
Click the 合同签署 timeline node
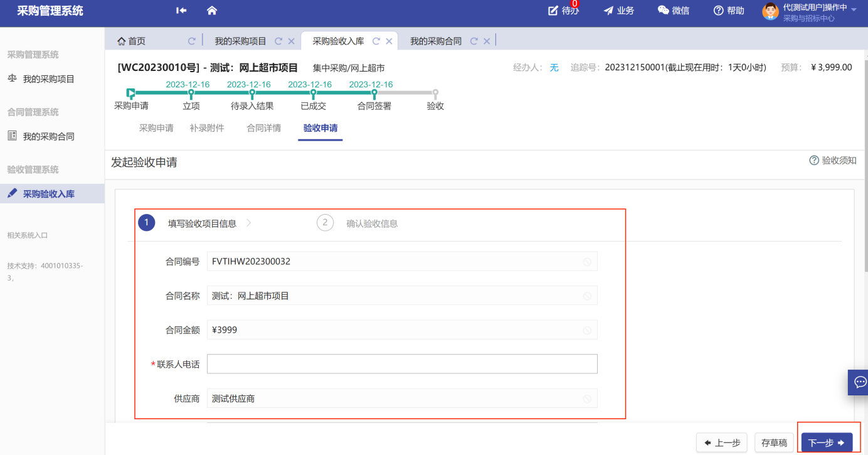pos(374,94)
